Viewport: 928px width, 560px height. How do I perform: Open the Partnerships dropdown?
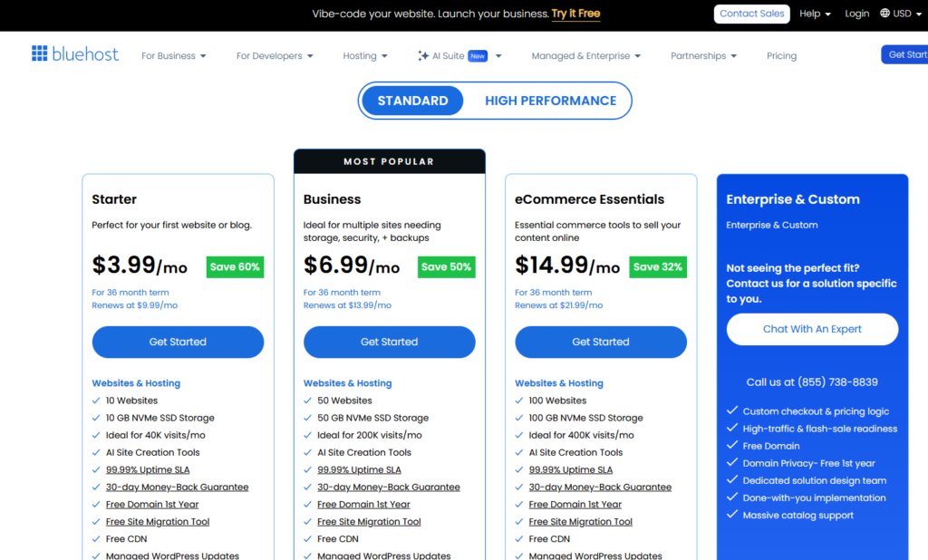[x=703, y=55]
